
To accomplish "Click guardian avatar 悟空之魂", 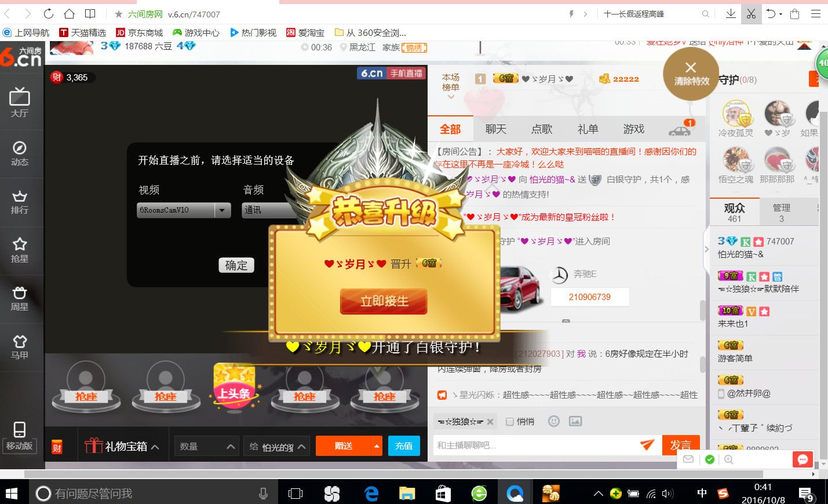I will pyautogui.click(x=736, y=161).
